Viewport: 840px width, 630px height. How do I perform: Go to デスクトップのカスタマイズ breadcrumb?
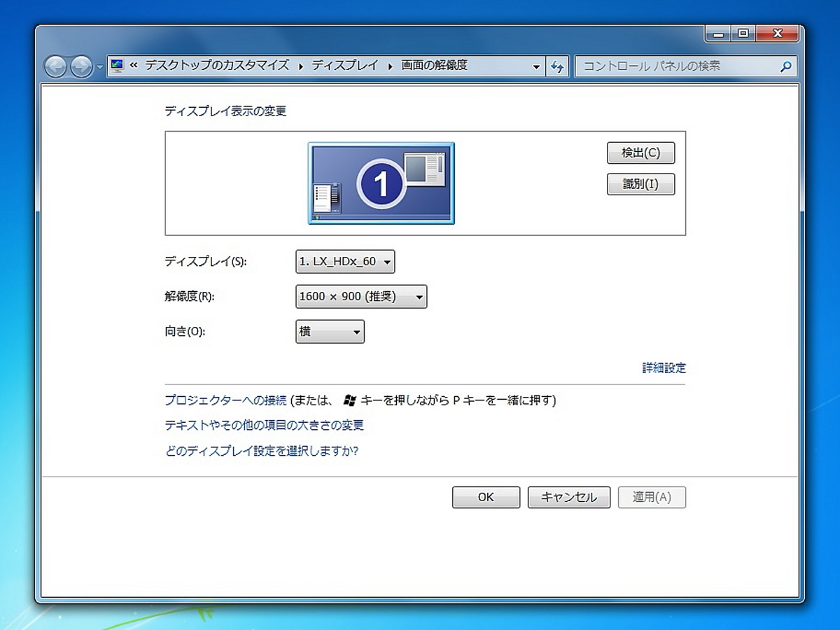tap(217, 65)
